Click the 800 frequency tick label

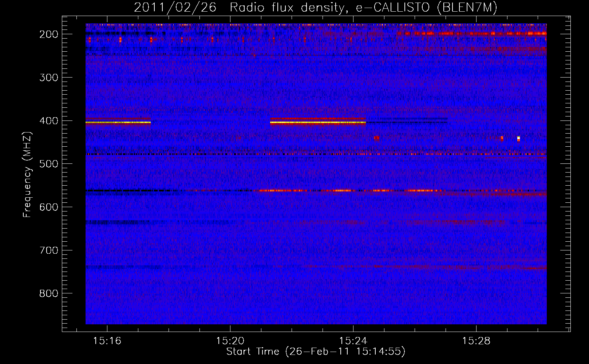coord(49,294)
